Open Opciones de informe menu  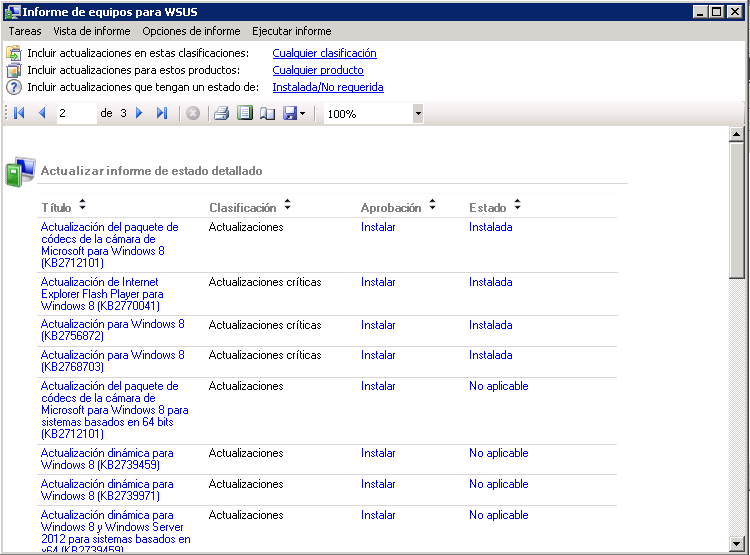click(191, 31)
